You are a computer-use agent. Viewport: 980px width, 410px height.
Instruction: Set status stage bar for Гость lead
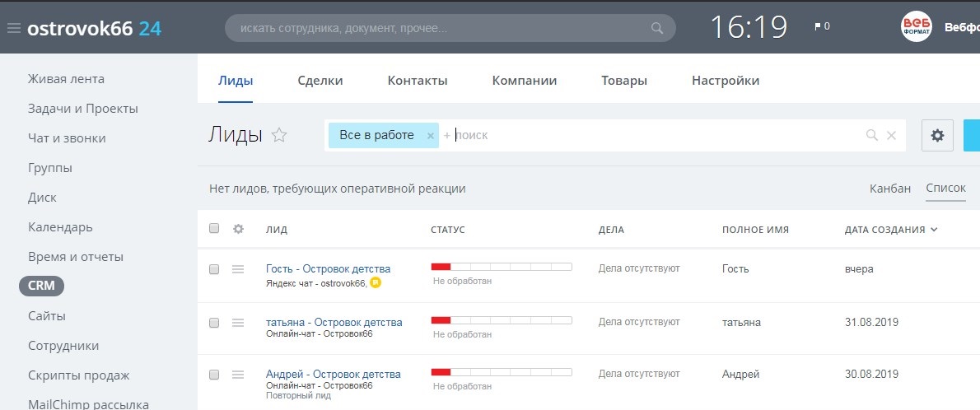click(501, 267)
